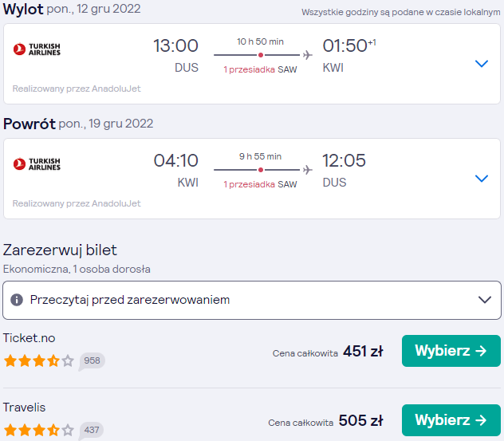The height and width of the screenshot is (441, 504).
Task: Select the Ticket.no provider name
Action: pyautogui.click(x=29, y=338)
